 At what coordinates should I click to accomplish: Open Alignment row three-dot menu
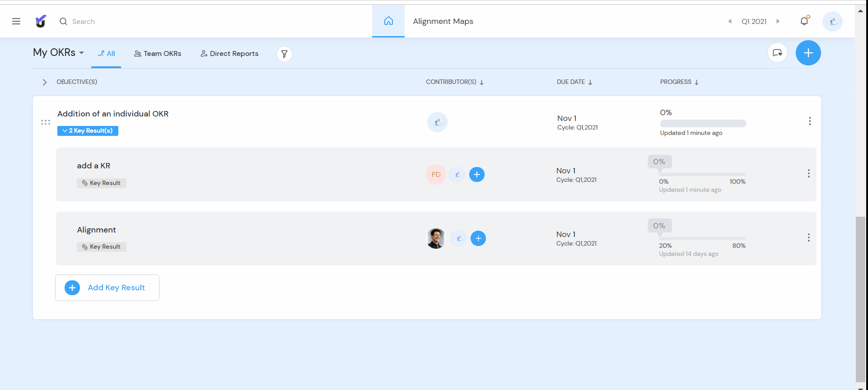(x=809, y=237)
